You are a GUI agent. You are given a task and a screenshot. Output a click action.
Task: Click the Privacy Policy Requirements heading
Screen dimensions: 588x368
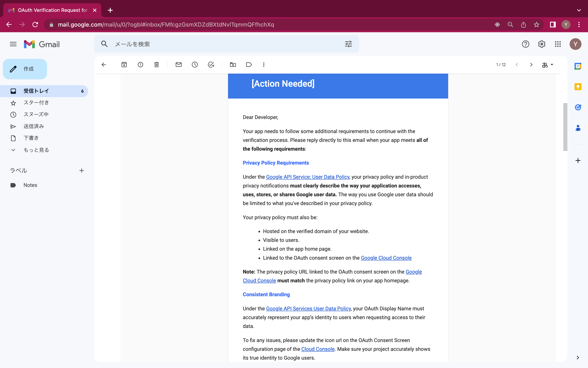pos(276,163)
